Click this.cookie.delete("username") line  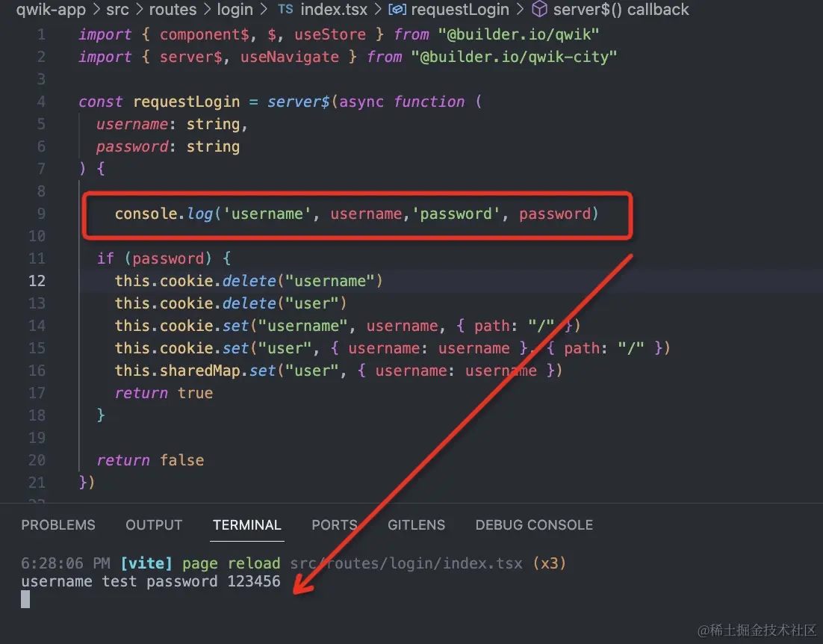[x=249, y=281]
